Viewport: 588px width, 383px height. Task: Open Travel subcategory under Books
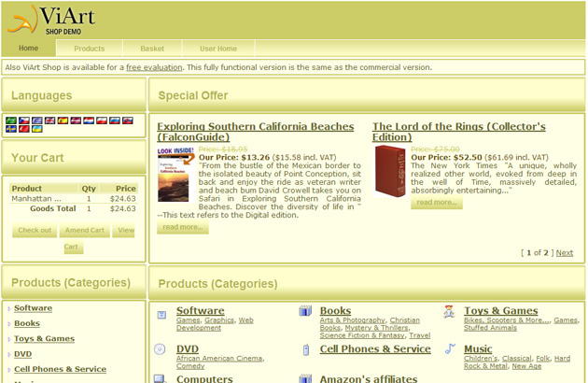click(x=420, y=335)
